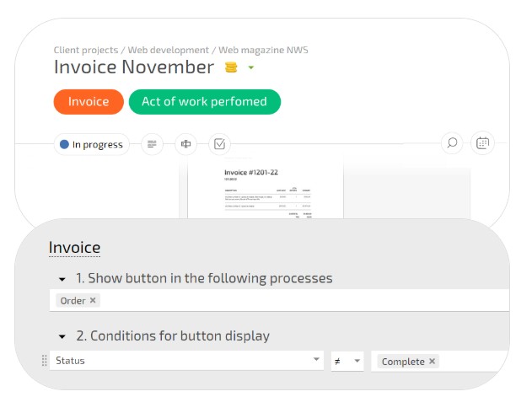Open the In progress status pill
Image resolution: width=532 pixels, height=413 pixels.
tap(91, 145)
